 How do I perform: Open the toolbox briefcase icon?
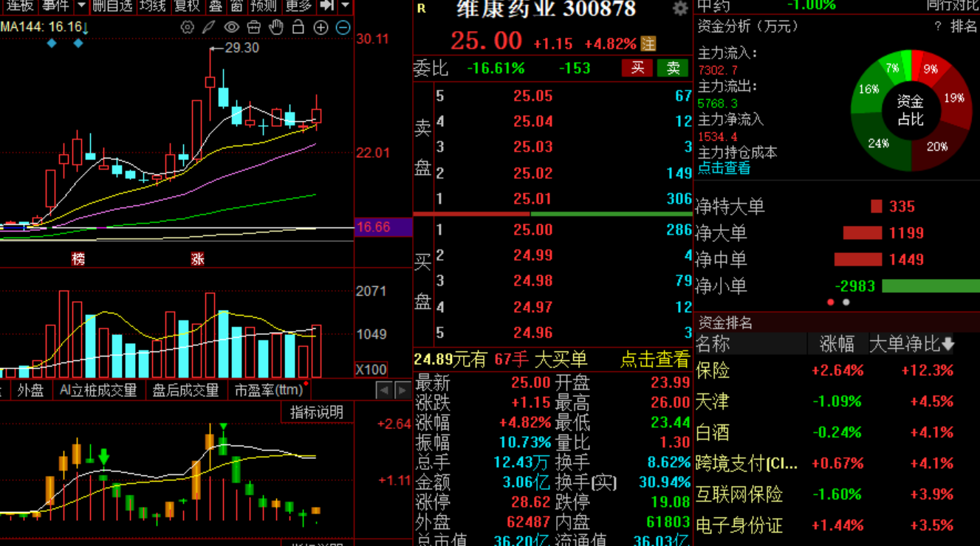coord(254,27)
